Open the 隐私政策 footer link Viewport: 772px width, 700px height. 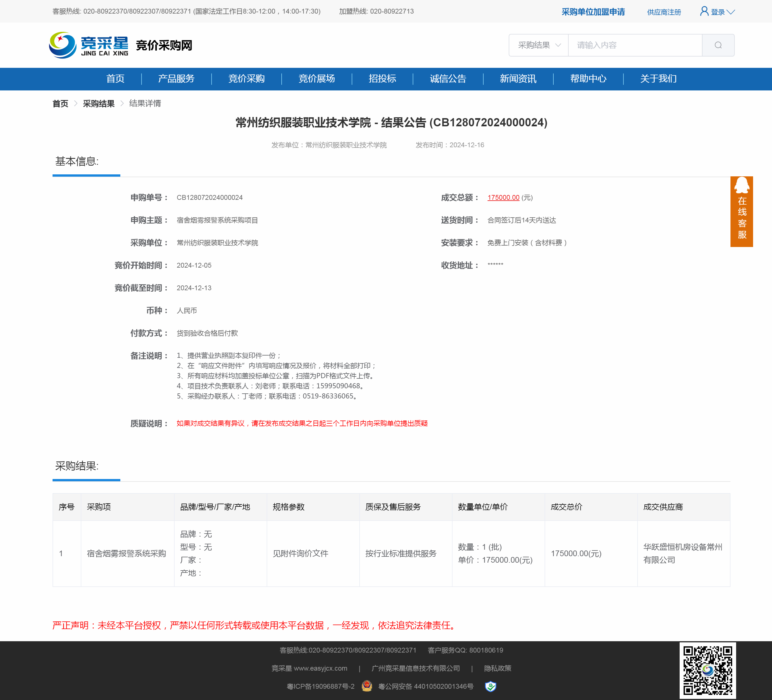pyautogui.click(x=497, y=668)
